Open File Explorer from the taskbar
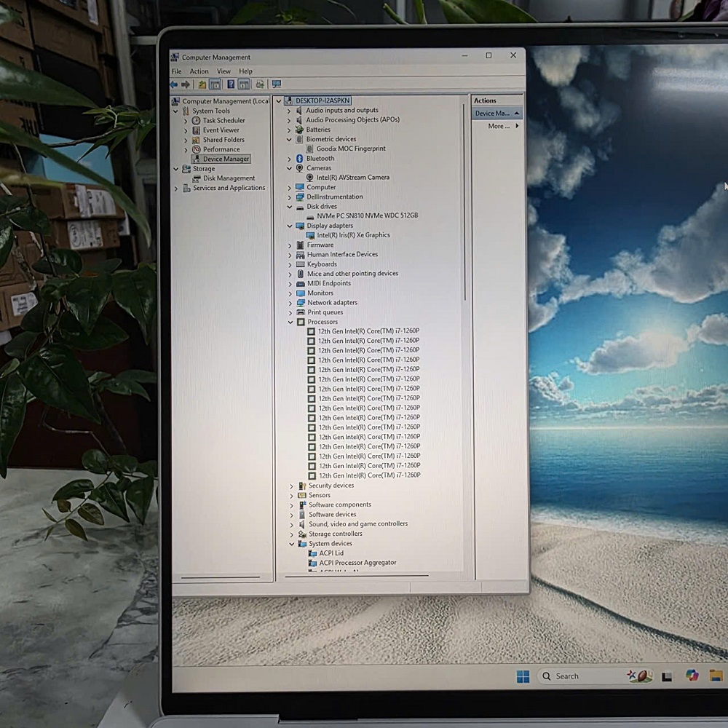 [x=716, y=675]
